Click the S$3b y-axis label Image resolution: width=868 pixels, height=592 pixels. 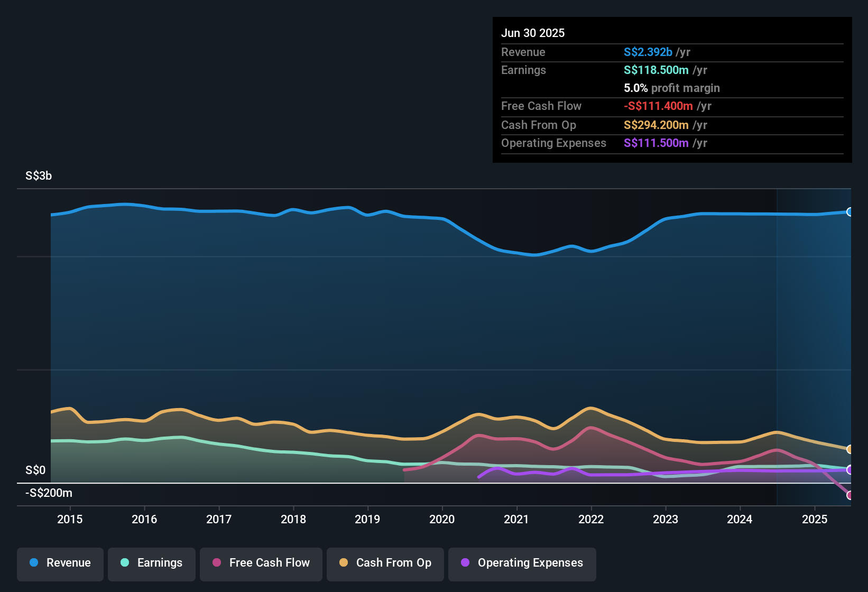pos(39,175)
